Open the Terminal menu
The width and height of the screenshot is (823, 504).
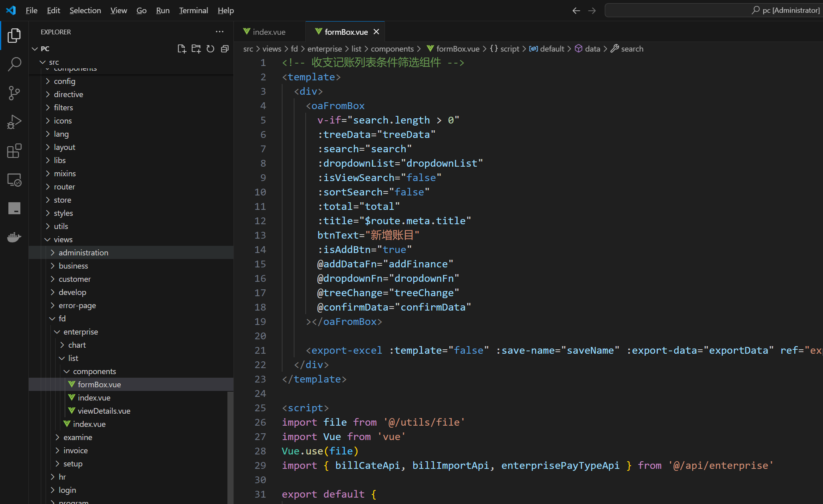click(193, 10)
